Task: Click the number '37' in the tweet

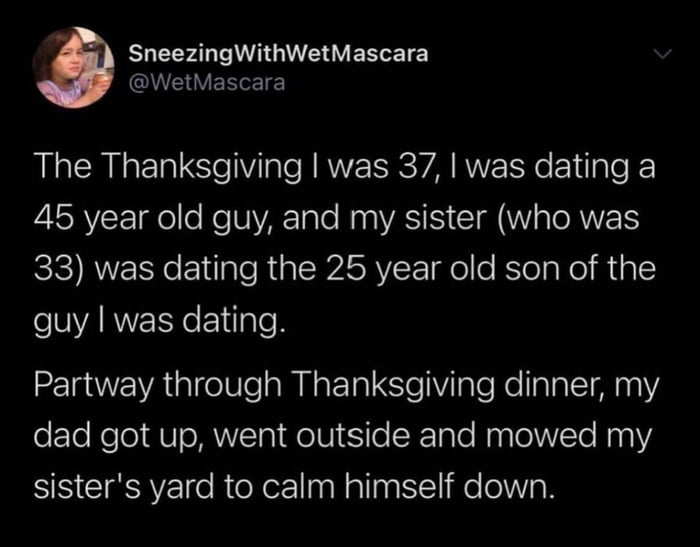Action: pos(416,167)
